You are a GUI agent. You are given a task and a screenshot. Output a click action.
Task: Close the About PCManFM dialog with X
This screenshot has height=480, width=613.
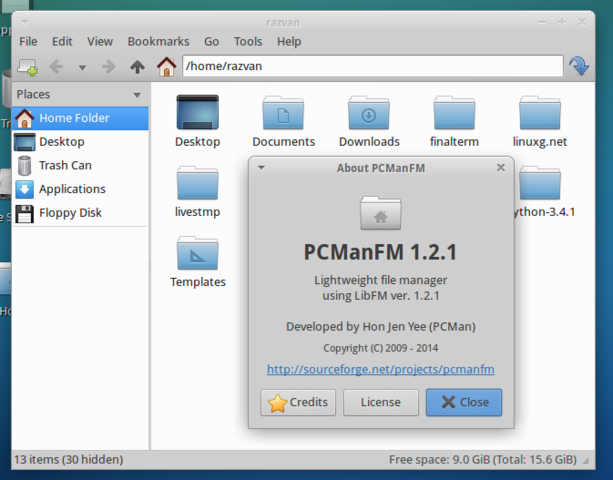pyautogui.click(x=501, y=168)
